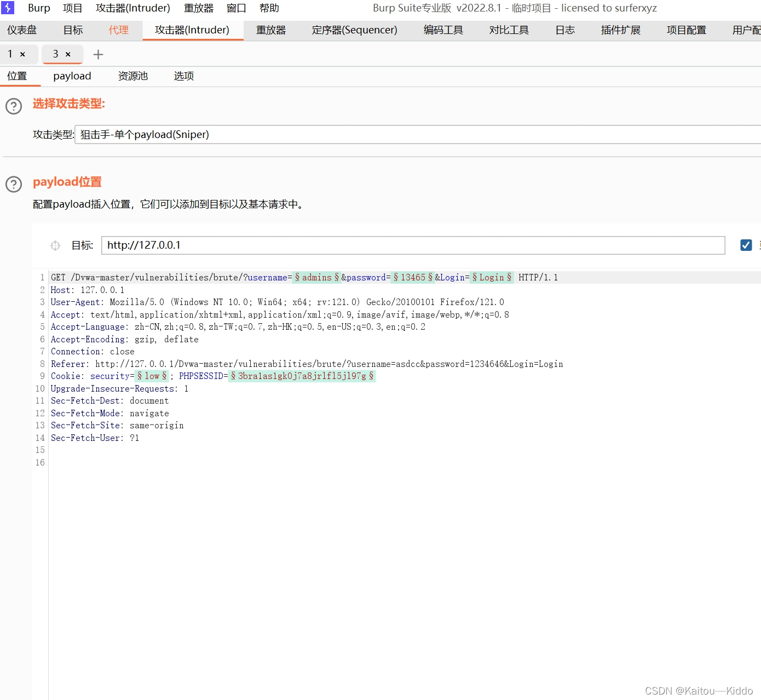Viewport: 761px width, 700px height.
Task: Close Intruder tab 1
Action: [22, 54]
